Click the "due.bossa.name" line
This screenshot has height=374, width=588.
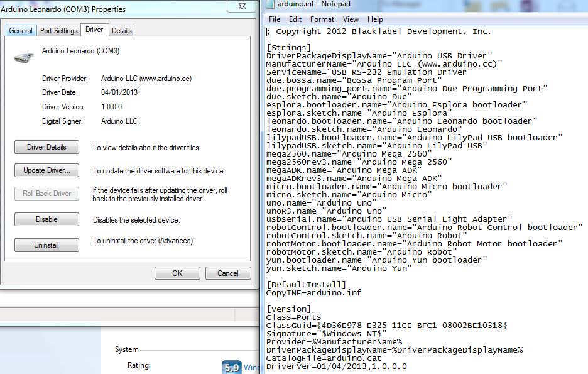tap(354, 80)
